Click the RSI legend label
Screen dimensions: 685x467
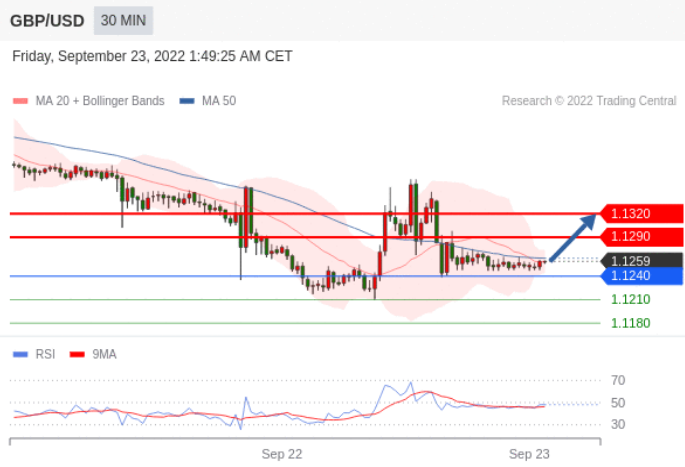45,354
